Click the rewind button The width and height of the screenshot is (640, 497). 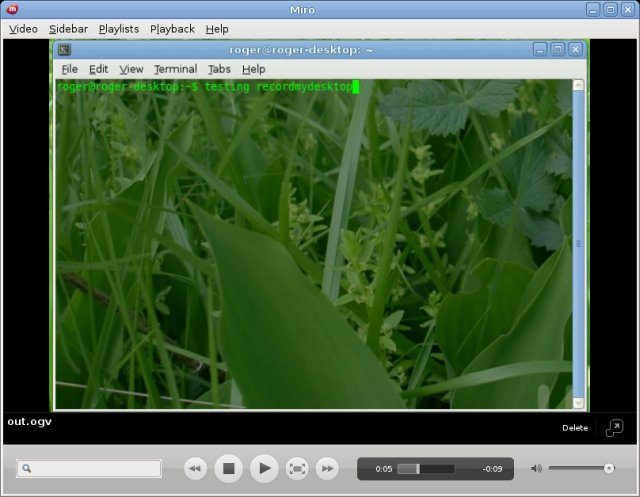coord(195,468)
